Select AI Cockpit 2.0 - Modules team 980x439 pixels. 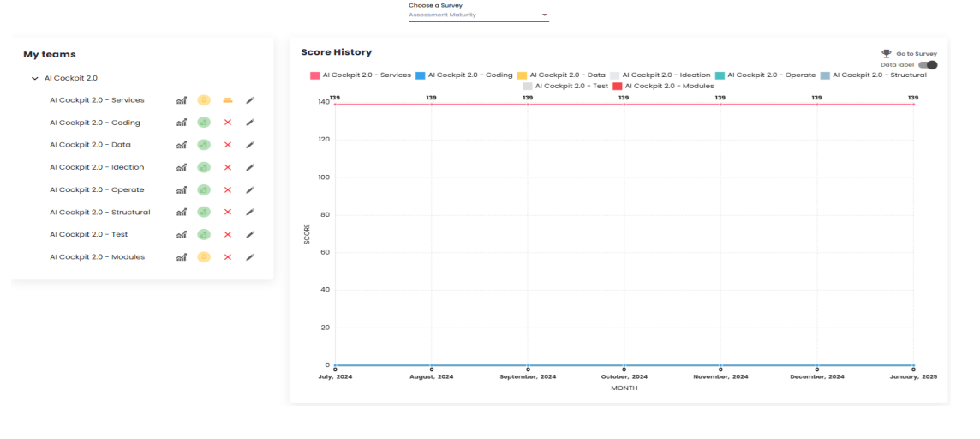click(97, 256)
